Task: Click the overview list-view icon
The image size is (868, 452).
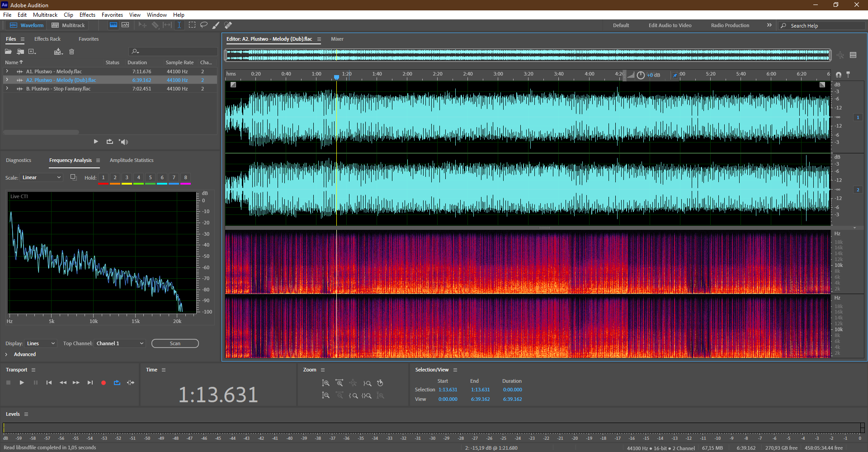Action: (x=853, y=55)
